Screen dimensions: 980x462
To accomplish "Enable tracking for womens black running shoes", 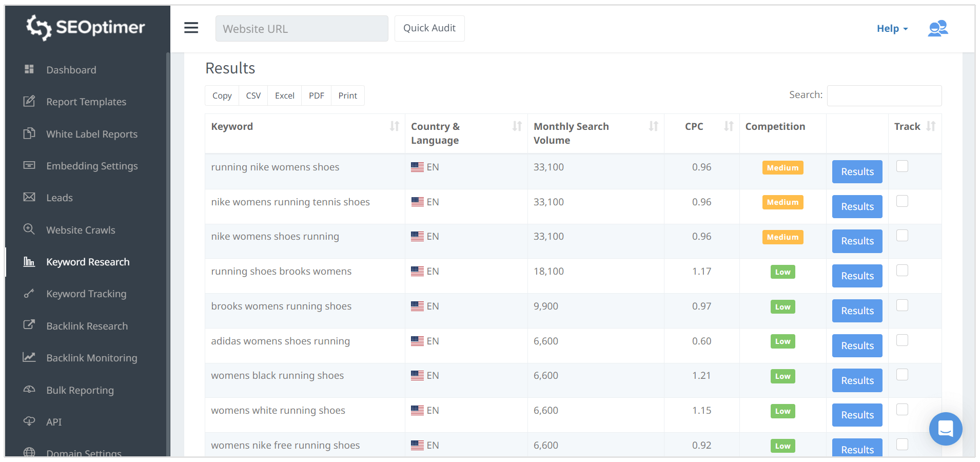I will (902, 375).
